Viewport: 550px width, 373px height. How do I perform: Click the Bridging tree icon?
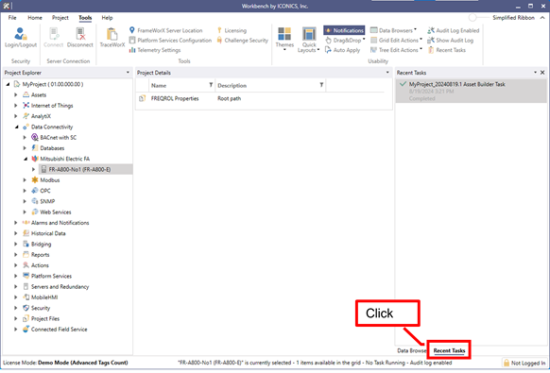tap(26, 244)
